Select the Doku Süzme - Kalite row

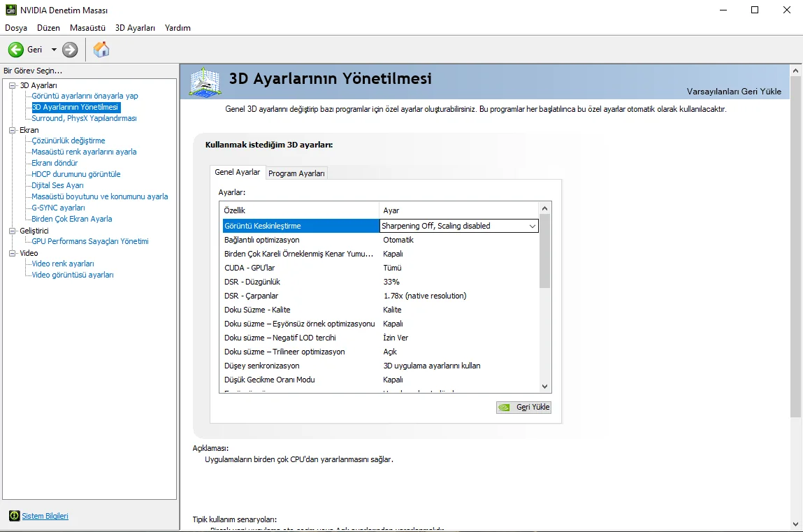[x=379, y=310]
